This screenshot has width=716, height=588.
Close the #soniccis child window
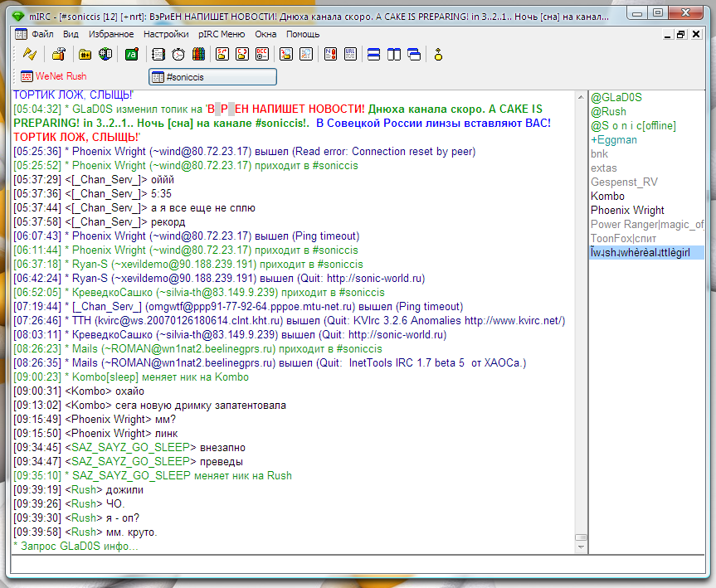pyautogui.click(x=696, y=34)
